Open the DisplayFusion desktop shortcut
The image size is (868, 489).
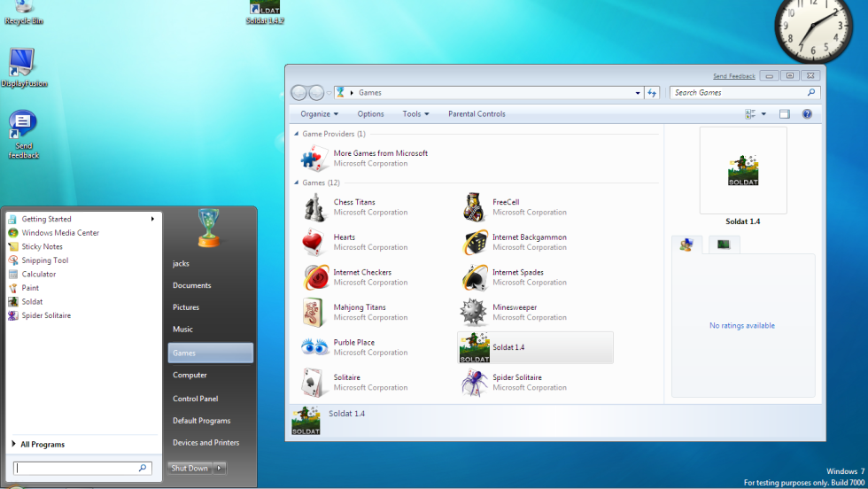pyautogui.click(x=23, y=67)
